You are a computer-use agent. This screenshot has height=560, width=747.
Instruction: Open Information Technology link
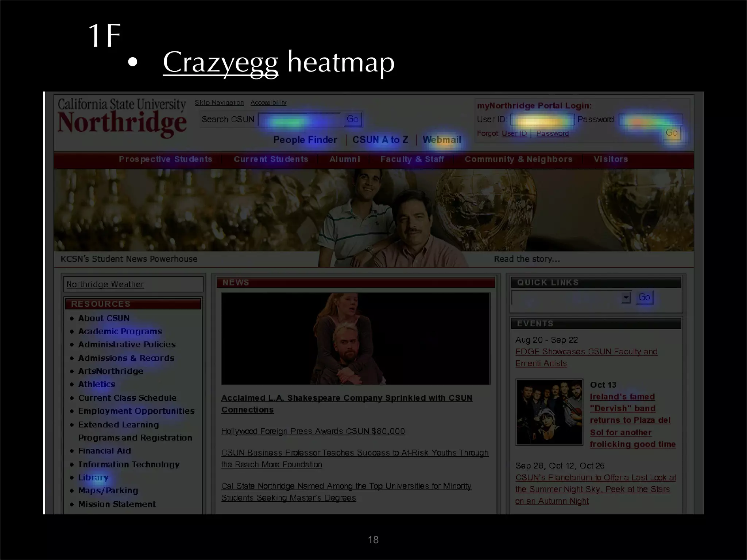click(129, 464)
